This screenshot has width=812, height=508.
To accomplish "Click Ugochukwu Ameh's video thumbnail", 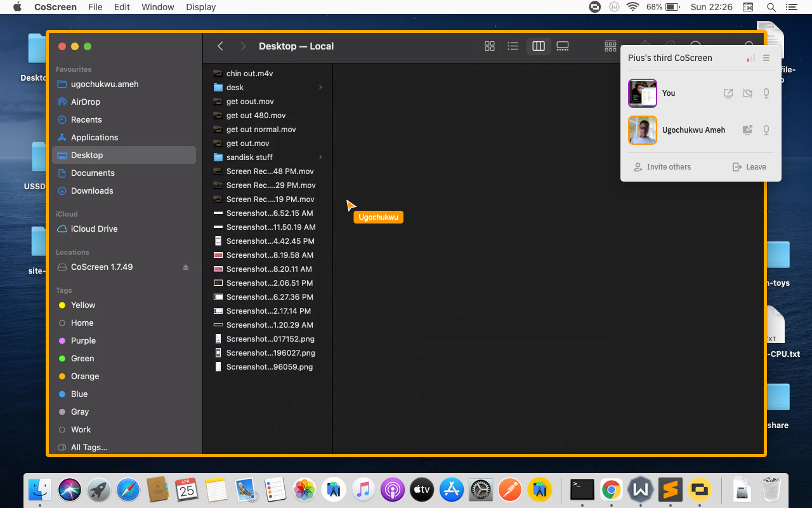I will tap(643, 130).
